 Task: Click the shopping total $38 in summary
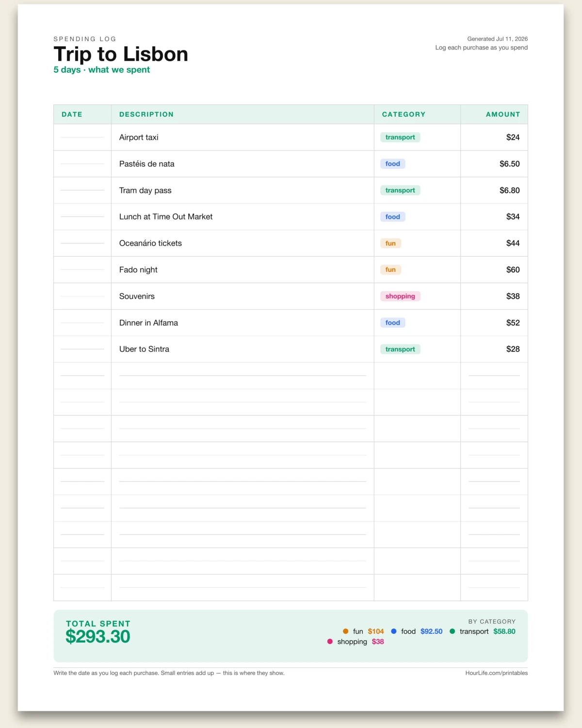(378, 642)
